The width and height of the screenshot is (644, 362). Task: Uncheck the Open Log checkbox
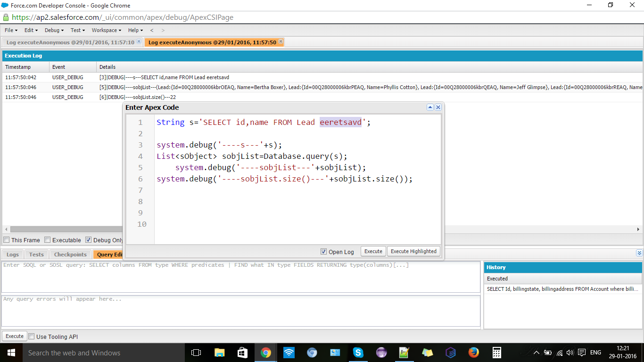coord(323,252)
